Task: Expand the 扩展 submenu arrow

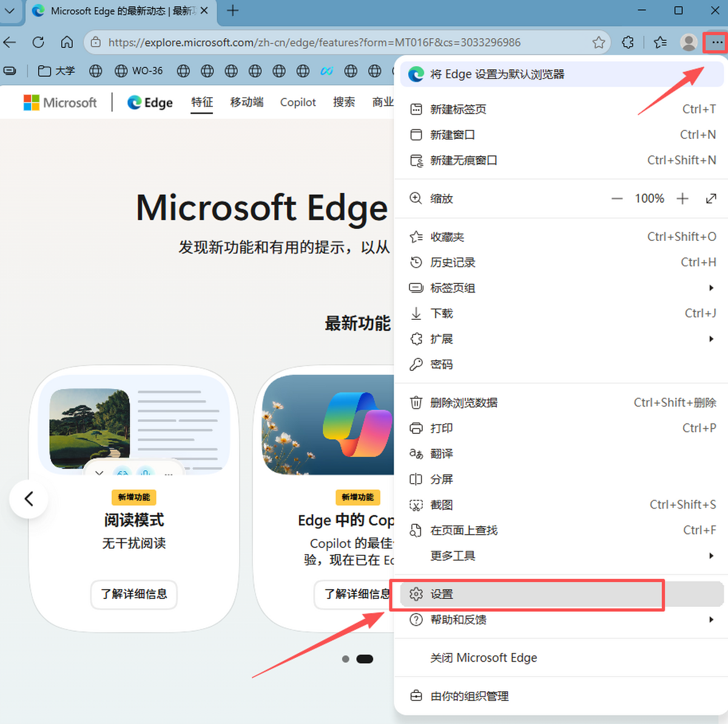Action: [x=711, y=339]
